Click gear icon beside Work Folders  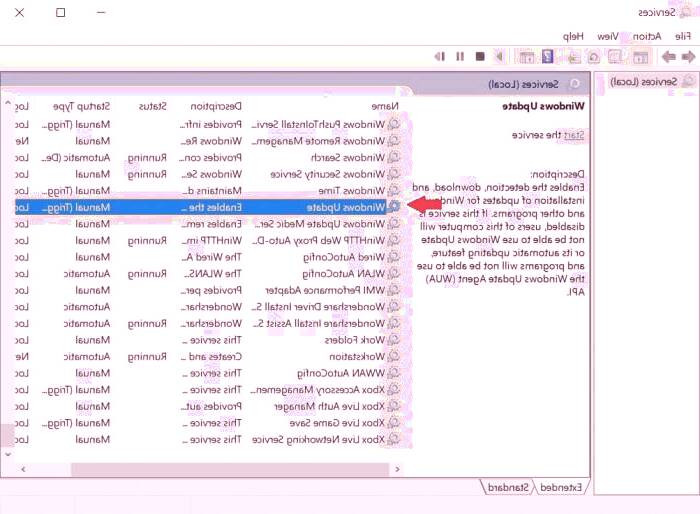click(393, 340)
